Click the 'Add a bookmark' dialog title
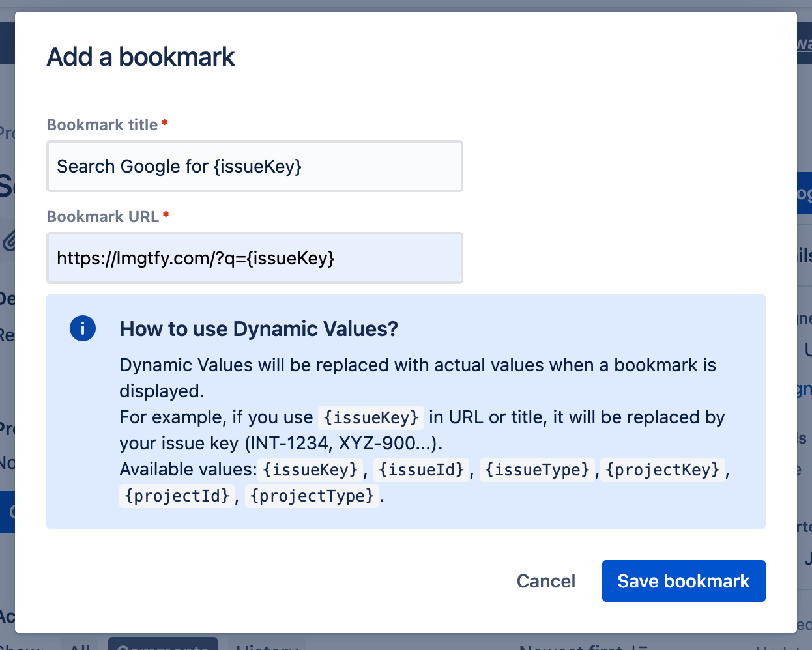 pos(141,57)
